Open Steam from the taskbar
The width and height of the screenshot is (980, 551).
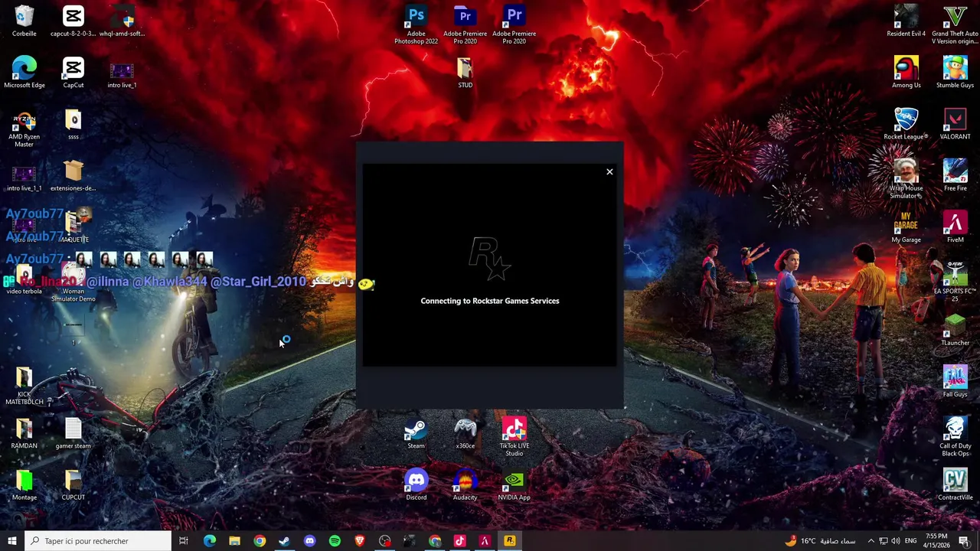(284, 541)
